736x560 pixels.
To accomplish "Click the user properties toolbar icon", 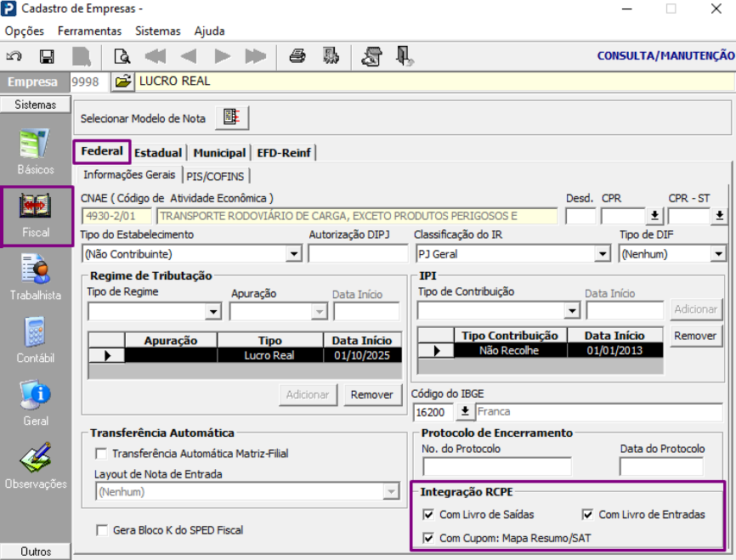I will coord(371,56).
